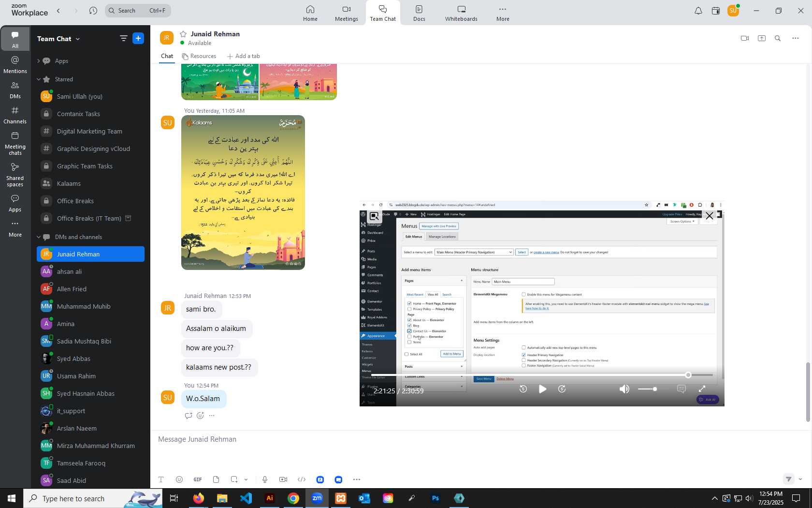This screenshot has height=508, width=812.
Task: Open the it_support chat
Action: pos(90,411)
